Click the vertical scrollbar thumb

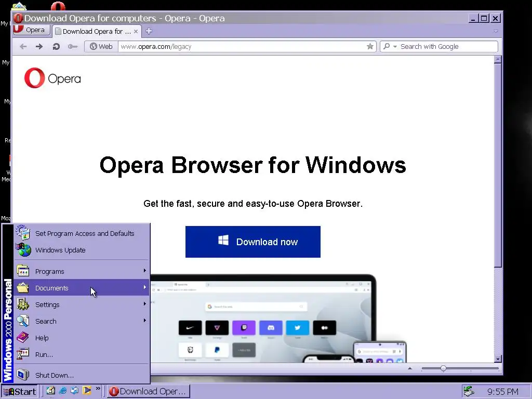(498, 166)
